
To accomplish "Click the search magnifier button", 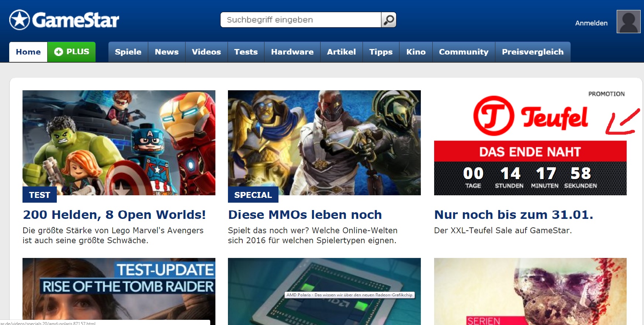I will coord(389,20).
